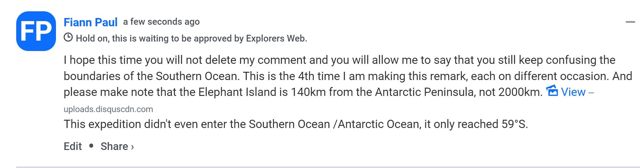The height and width of the screenshot is (168, 644).
Task: Click the horizontal divider below the comment
Action: pos(328,167)
